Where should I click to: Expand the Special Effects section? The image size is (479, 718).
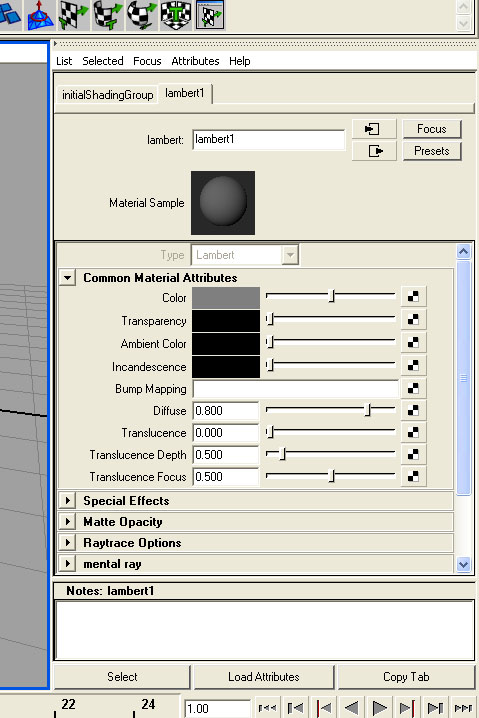point(67,500)
